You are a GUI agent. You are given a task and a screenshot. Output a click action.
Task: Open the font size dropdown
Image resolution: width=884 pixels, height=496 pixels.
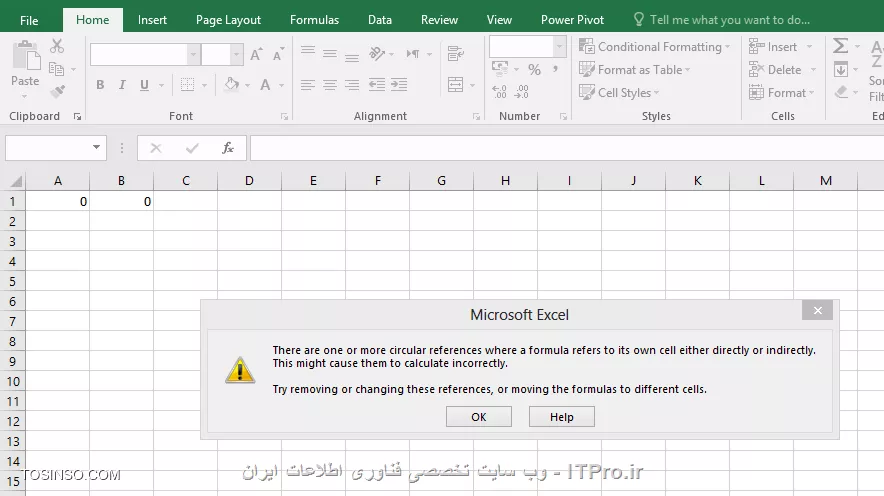(x=237, y=55)
